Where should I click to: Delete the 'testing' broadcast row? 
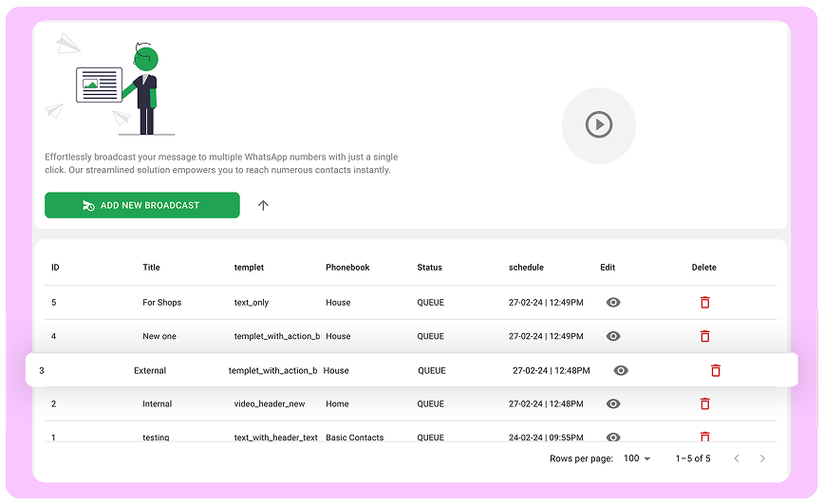click(704, 437)
